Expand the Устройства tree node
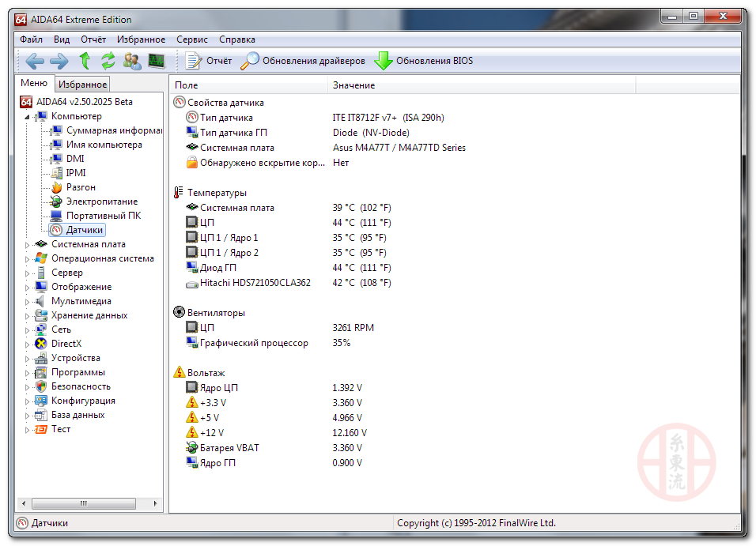The width and height of the screenshot is (756, 546). 27,359
